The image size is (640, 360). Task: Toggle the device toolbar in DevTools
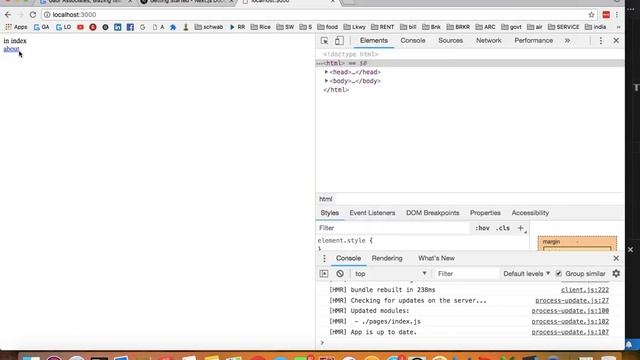339,41
